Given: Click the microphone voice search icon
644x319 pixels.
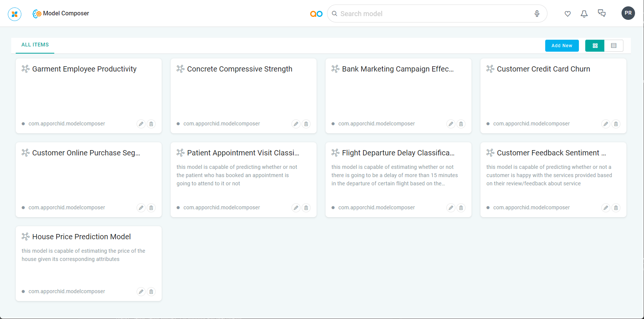Looking at the screenshot, I should (x=537, y=14).
